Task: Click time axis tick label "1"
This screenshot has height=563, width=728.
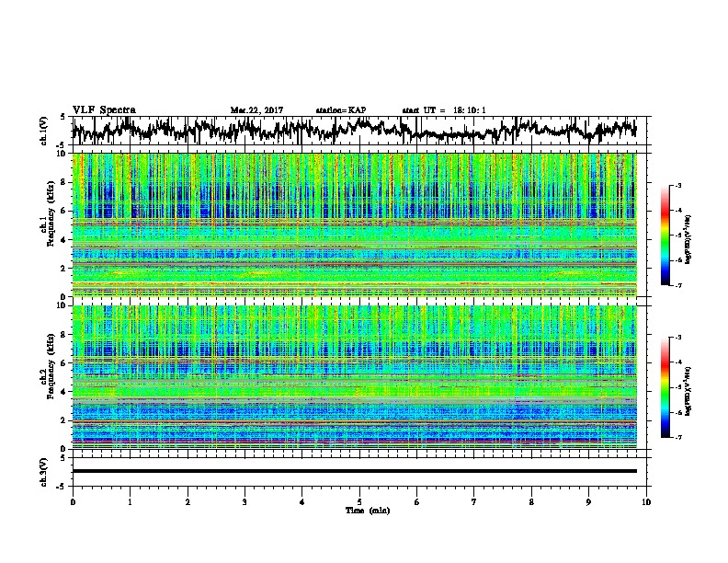Action: [130, 501]
